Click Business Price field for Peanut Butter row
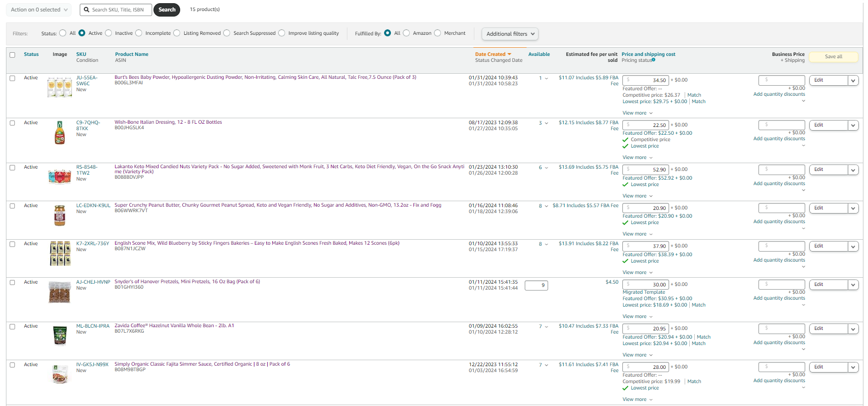 [x=782, y=208]
